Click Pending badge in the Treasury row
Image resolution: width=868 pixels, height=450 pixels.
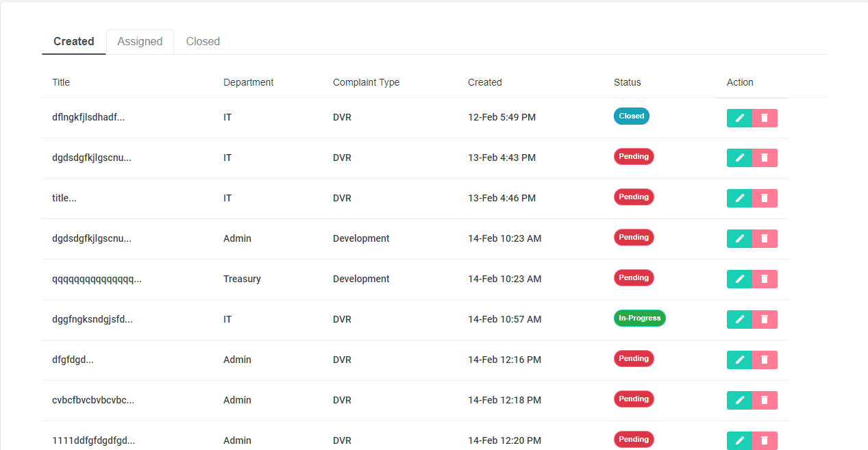point(634,278)
